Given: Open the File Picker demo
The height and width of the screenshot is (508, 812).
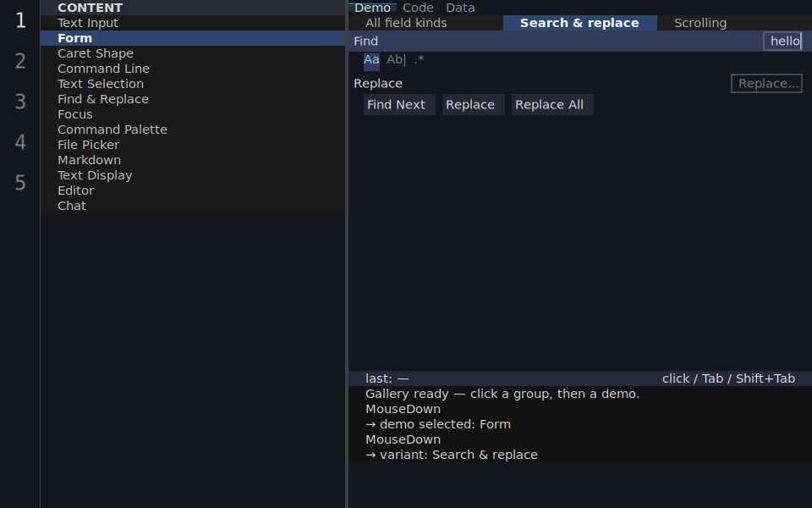Looking at the screenshot, I should (193, 145).
